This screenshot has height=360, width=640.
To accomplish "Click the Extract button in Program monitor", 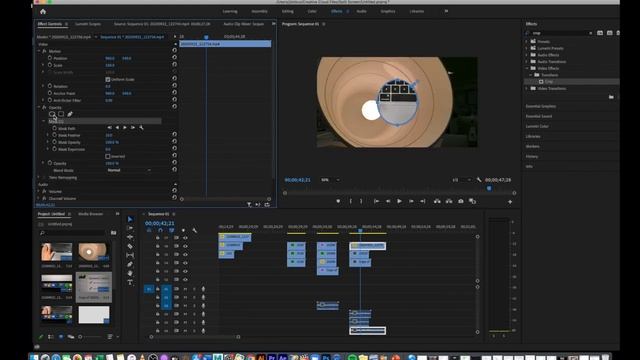I will (449, 201).
